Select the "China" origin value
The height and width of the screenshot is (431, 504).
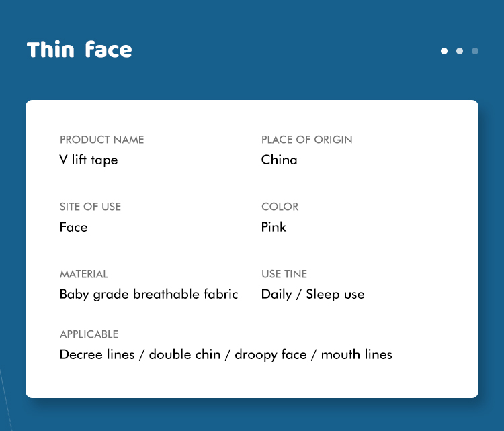[279, 160]
